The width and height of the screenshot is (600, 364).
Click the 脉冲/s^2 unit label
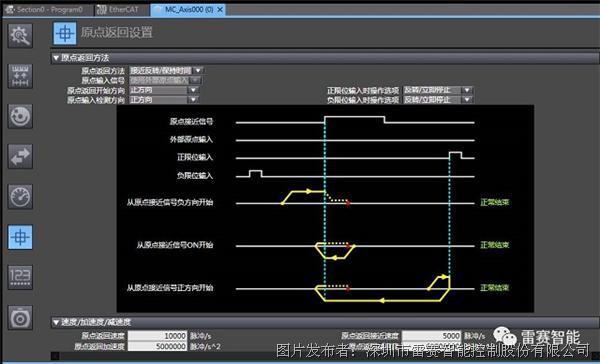tap(205, 346)
